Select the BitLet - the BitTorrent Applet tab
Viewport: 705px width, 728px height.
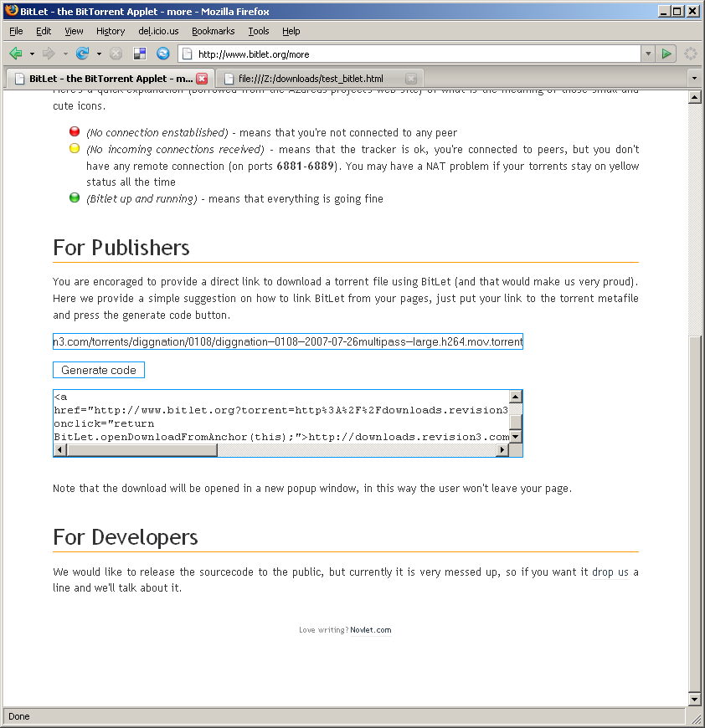(110, 79)
